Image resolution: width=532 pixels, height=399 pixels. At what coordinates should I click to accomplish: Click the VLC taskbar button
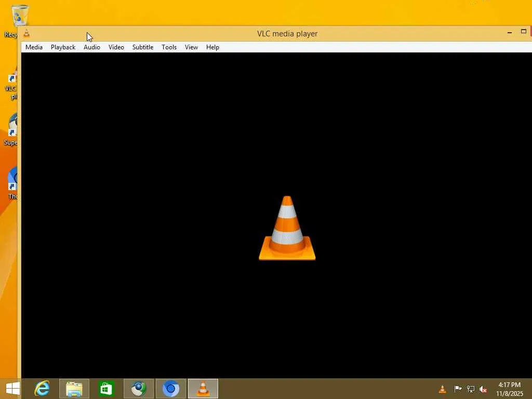tap(203, 389)
